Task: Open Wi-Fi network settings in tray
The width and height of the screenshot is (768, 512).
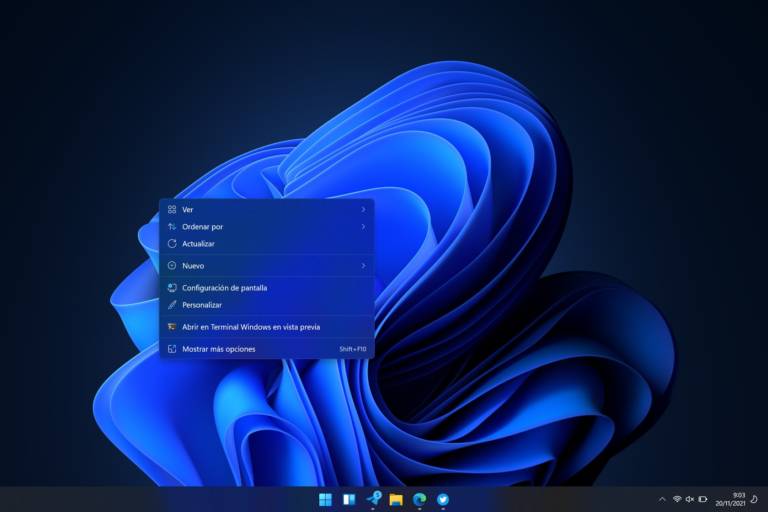Action: [677, 499]
